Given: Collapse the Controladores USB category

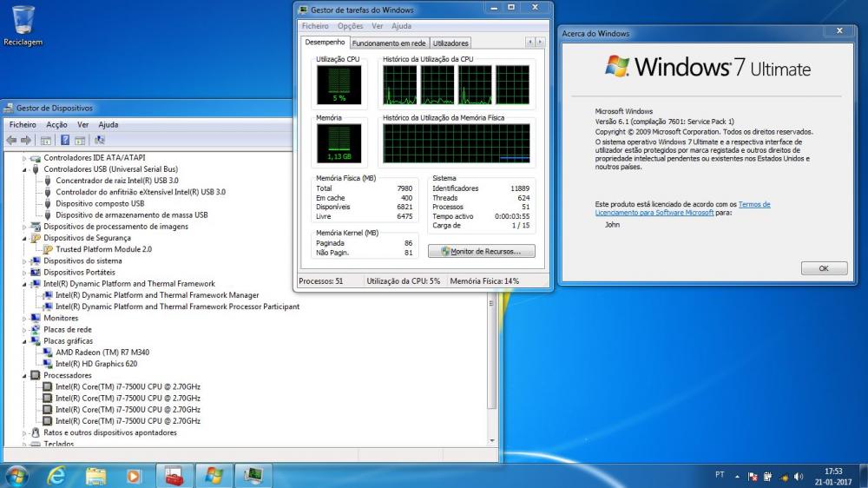Looking at the screenshot, I should [24, 169].
